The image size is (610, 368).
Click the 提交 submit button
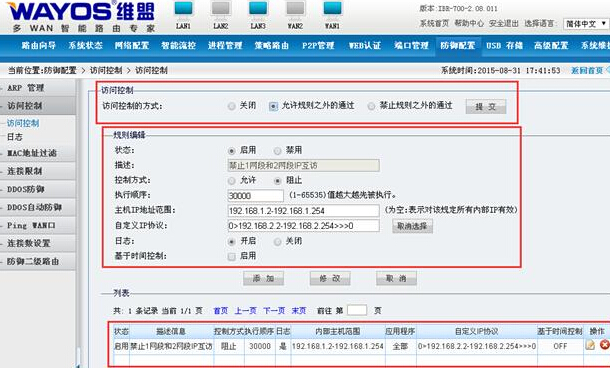coord(486,107)
